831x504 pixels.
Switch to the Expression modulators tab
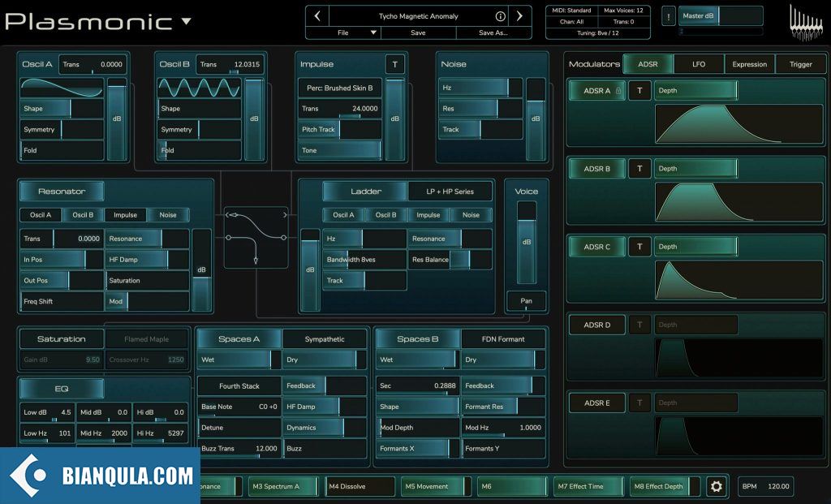click(x=749, y=64)
